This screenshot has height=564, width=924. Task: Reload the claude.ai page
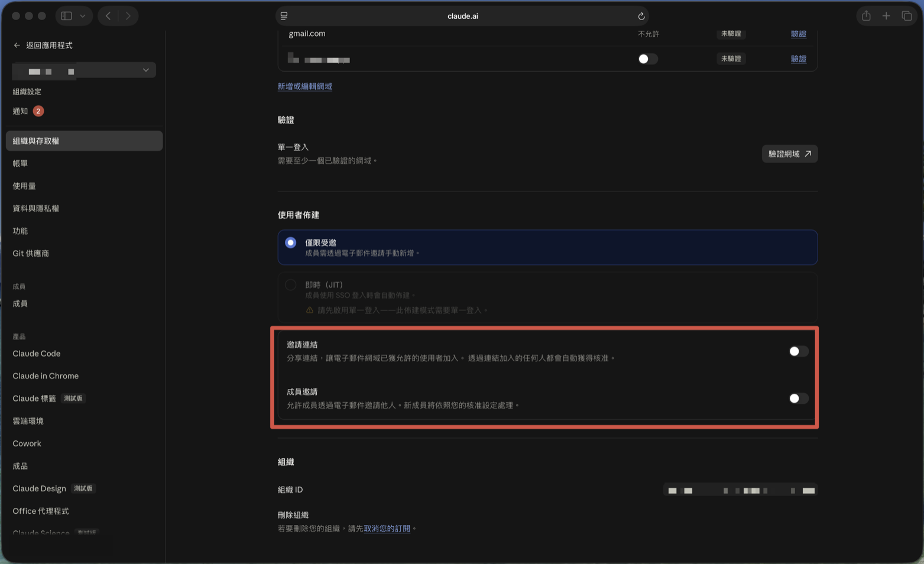coord(641,16)
